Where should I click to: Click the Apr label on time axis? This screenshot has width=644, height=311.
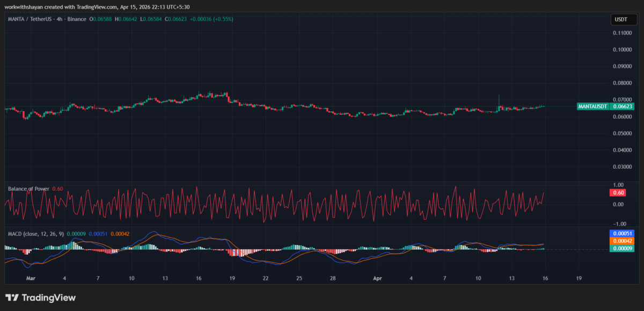378,279
